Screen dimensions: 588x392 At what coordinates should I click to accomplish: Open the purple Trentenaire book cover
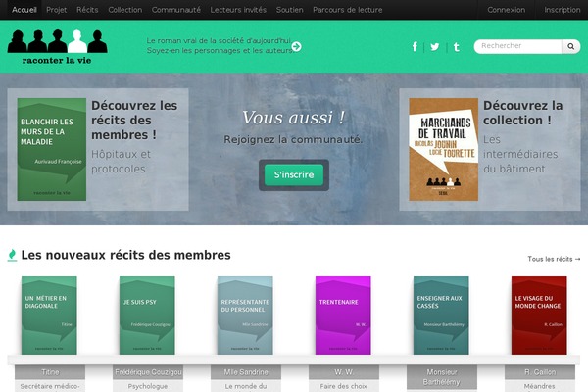[x=343, y=316]
